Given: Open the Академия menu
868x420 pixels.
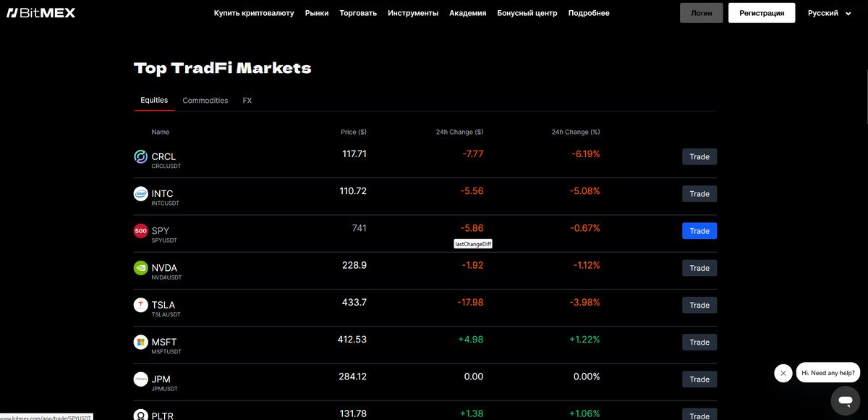Looking at the screenshot, I should [x=468, y=13].
